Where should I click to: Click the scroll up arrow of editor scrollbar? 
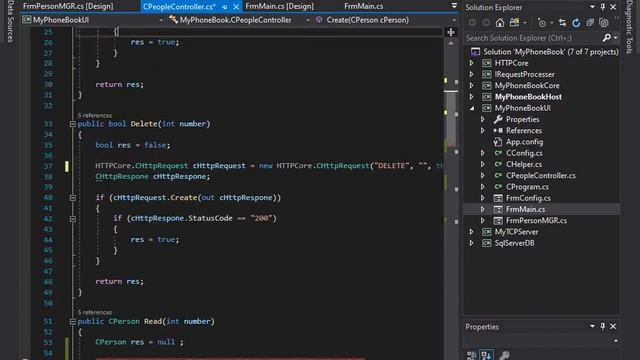click(451, 43)
